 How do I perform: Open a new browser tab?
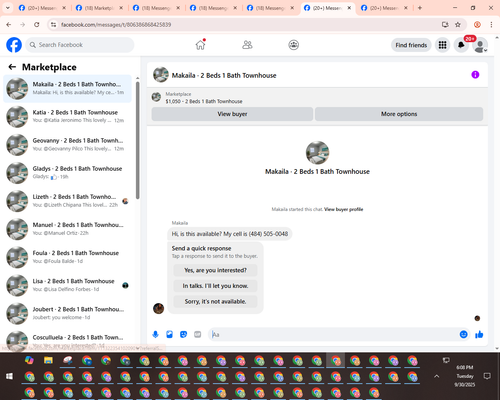pos(420,8)
